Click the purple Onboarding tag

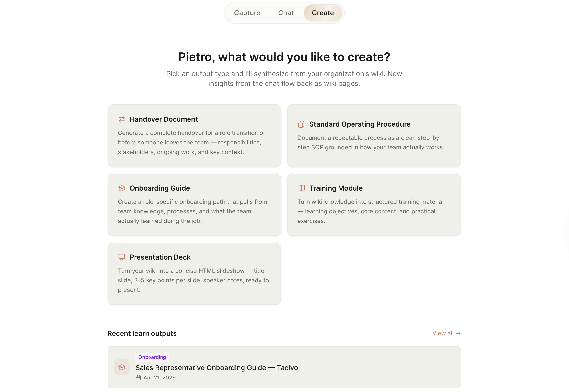tap(152, 357)
